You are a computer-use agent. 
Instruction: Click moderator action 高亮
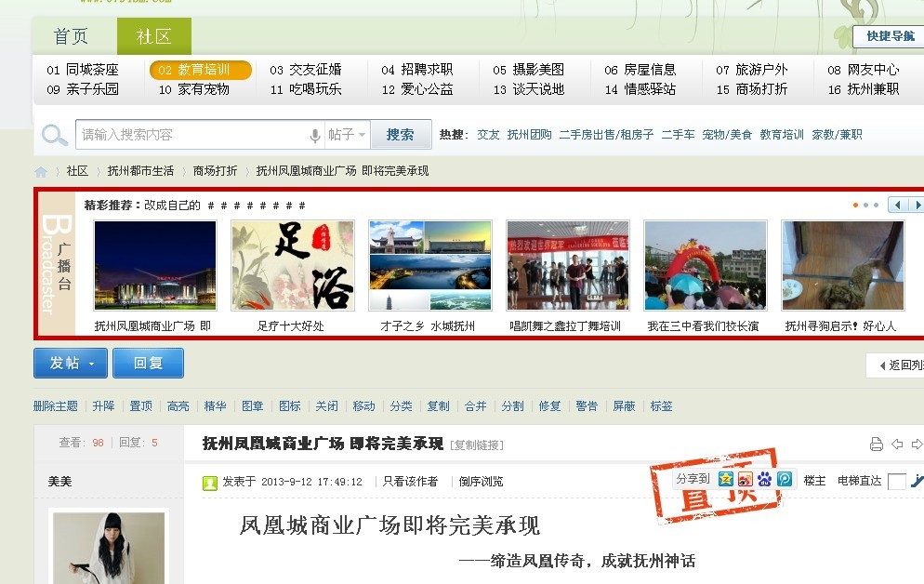178,406
